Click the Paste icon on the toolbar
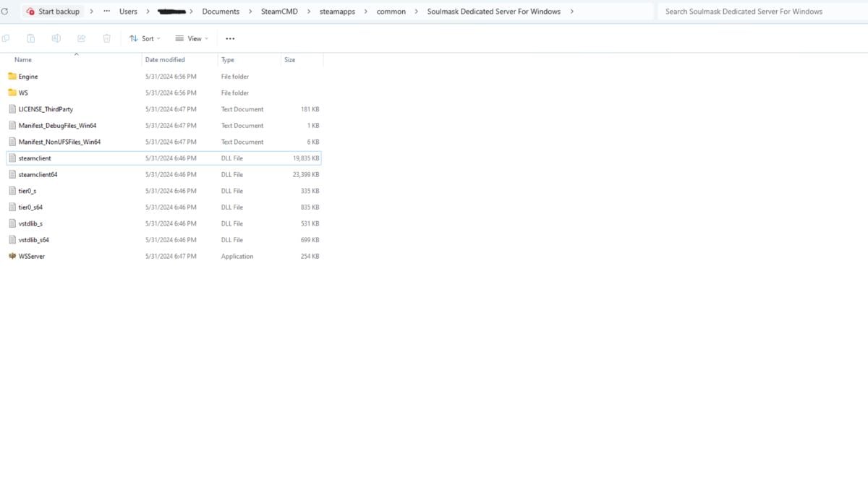868x488 pixels. (x=30, y=38)
